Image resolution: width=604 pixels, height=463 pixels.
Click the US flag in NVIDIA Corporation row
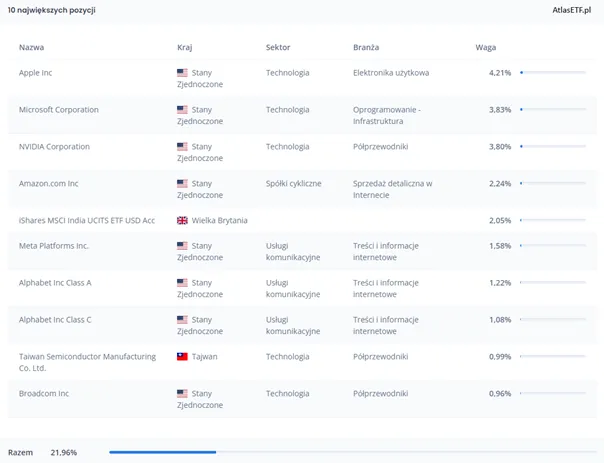tap(182, 146)
